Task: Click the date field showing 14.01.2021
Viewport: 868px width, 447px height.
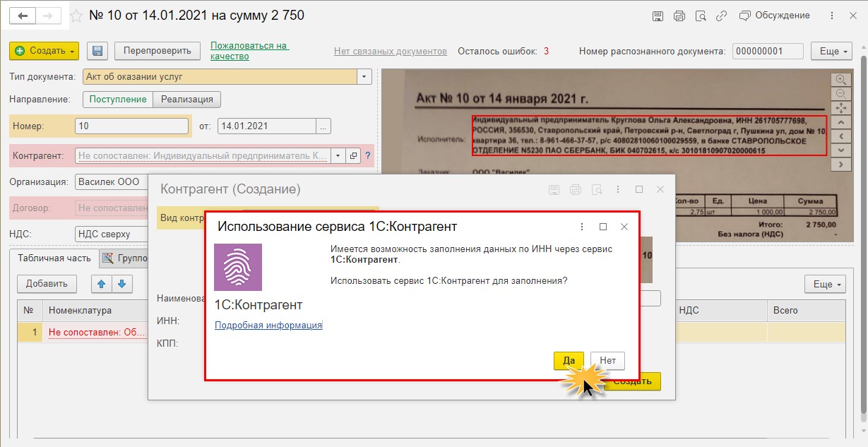Action: (266, 126)
